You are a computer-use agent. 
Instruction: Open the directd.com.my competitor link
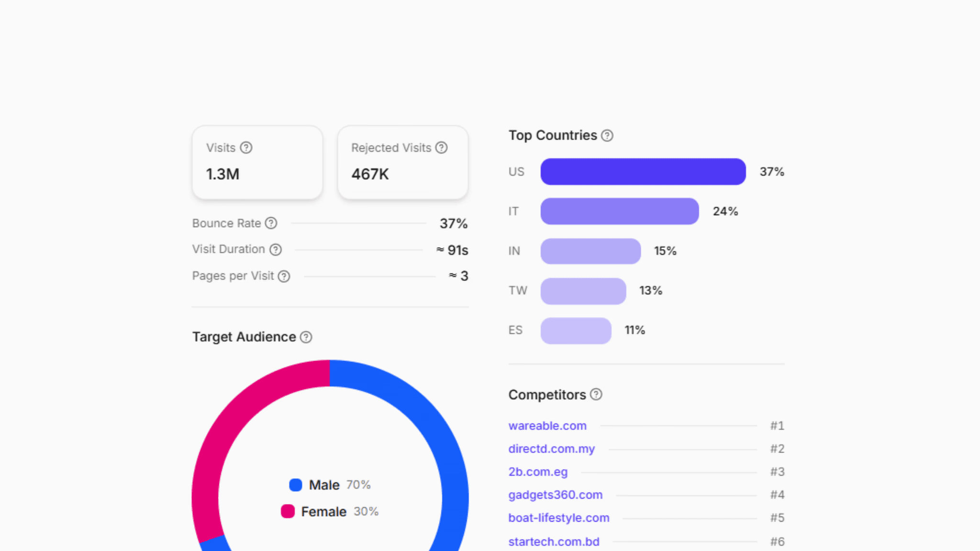coord(552,449)
